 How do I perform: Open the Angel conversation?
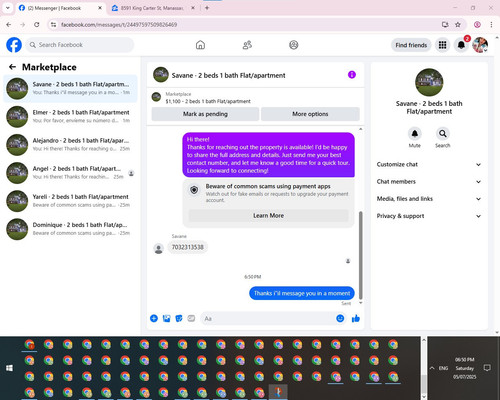click(70, 173)
